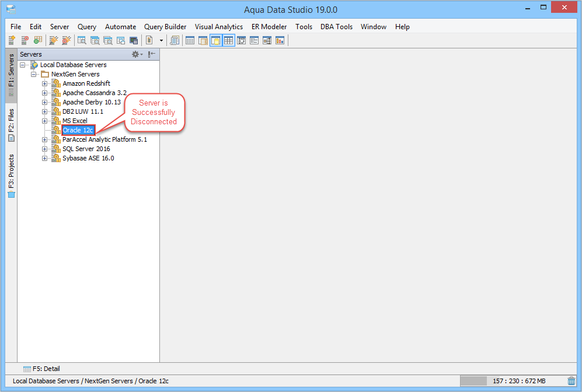The width and height of the screenshot is (582, 392).
Task: Select the Amazon Redshift tree item
Action: (x=86, y=83)
